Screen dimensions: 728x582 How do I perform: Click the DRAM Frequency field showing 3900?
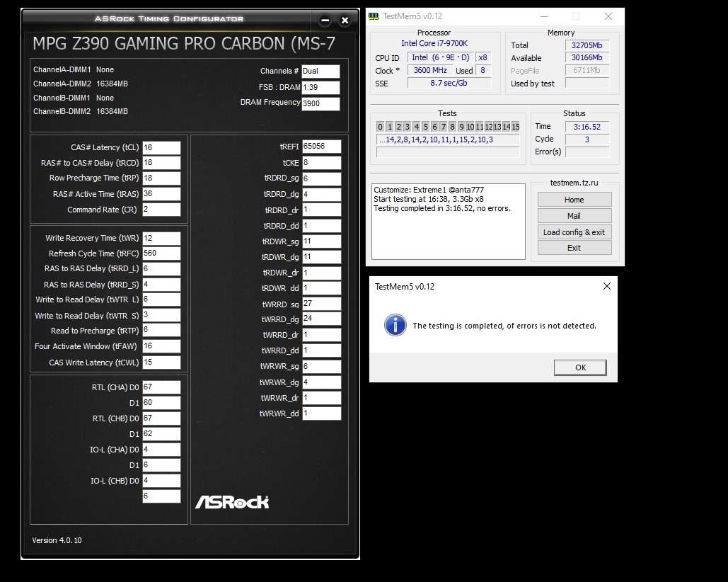pos(320,103)
